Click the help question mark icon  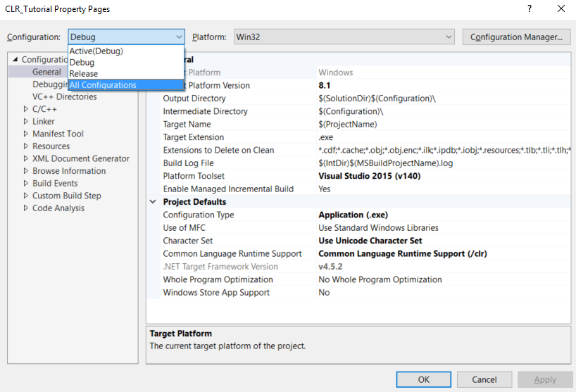point(529,9)
